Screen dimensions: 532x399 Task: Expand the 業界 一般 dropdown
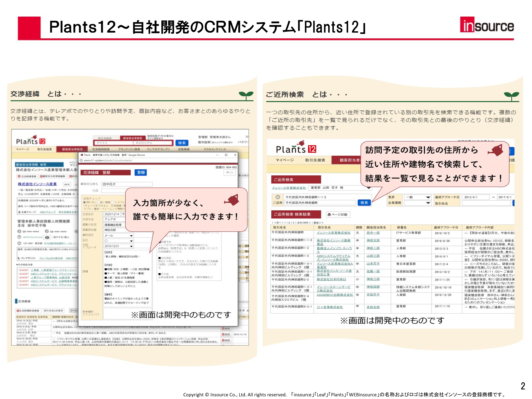tap(428, 198)
